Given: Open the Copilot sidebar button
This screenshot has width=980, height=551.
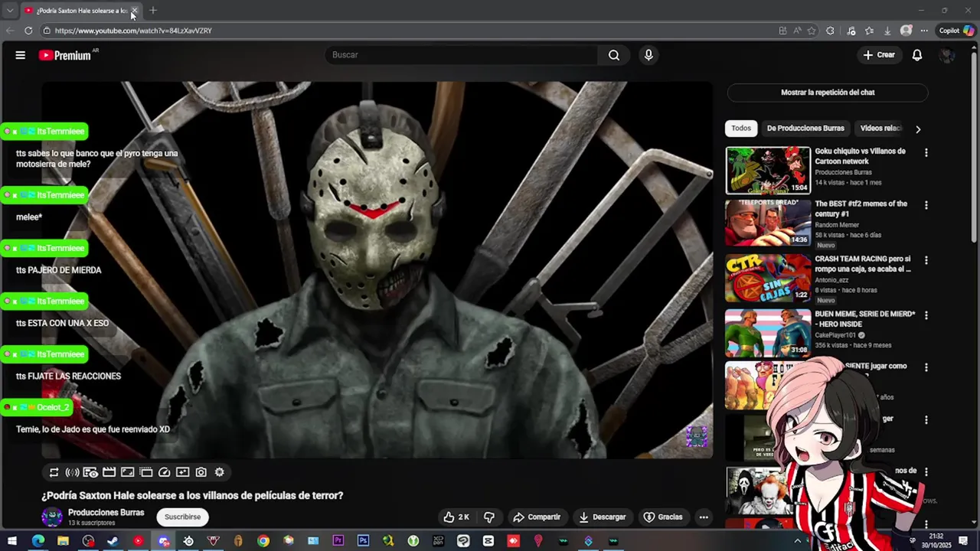Looking at the screenshot, I should point(957,31).
